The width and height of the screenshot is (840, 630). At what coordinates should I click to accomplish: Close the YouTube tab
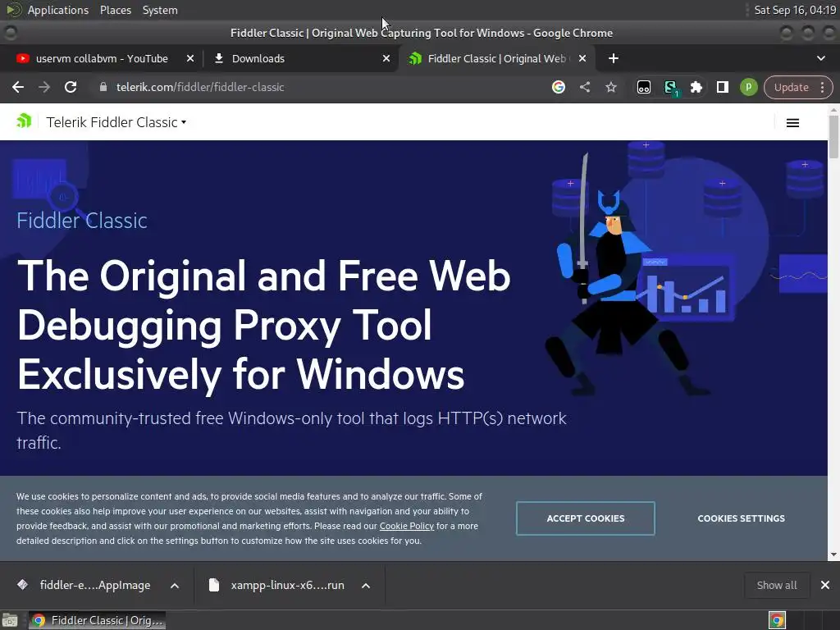coord(189,58)
